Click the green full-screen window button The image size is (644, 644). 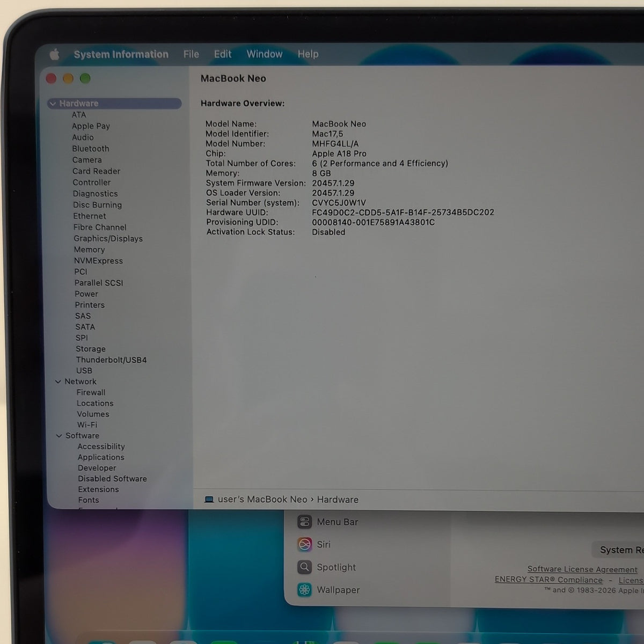click(x=85, y=78)
